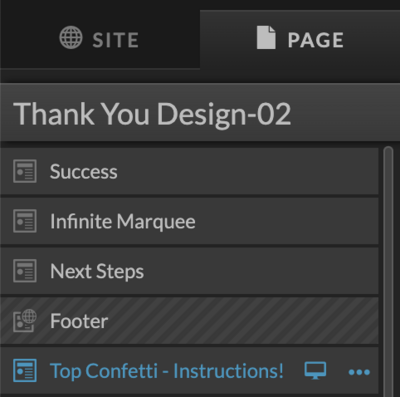
Task: Select the Next Steps section
Action: [189, 271]
